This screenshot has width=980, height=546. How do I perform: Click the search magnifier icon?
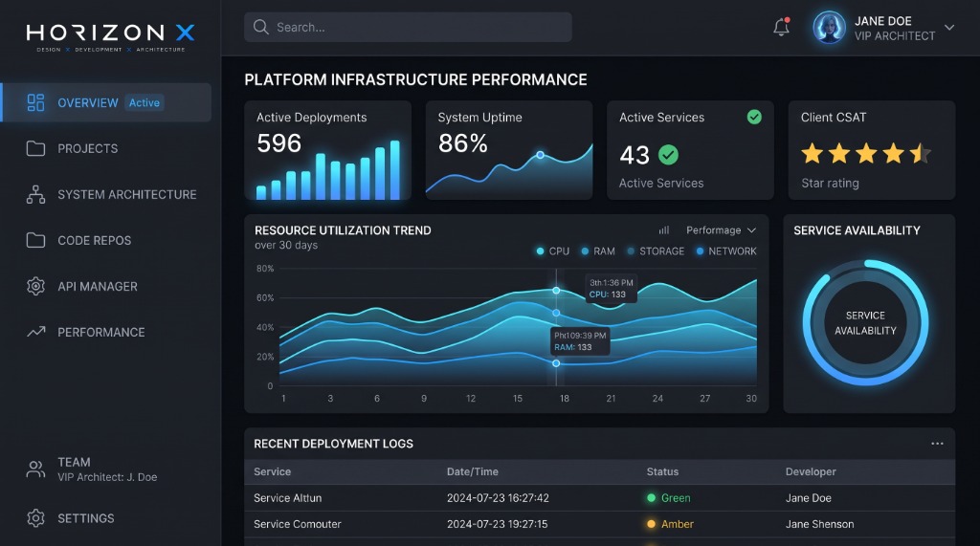point(260,27)
